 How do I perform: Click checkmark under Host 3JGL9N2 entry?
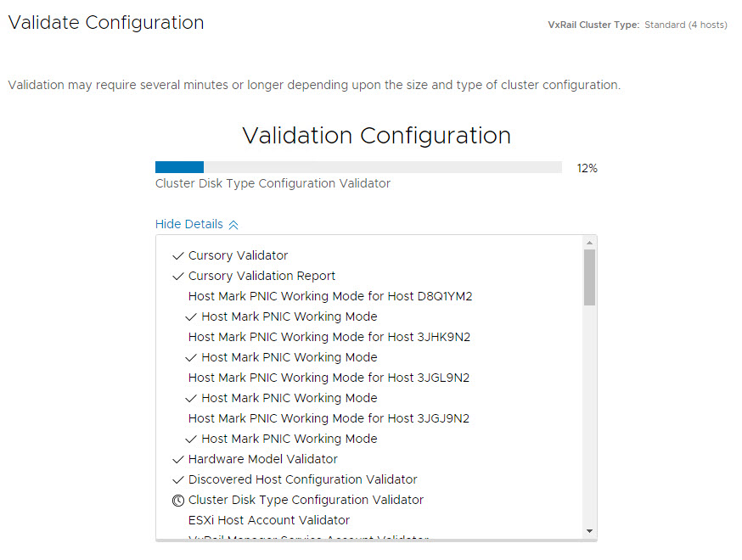pos(192,398)
